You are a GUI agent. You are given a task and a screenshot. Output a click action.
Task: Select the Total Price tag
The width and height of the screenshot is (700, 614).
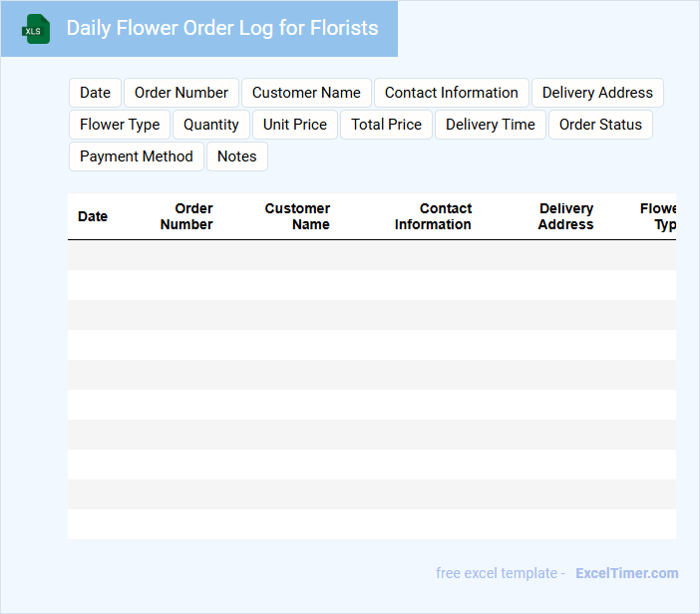pos(386,125)
